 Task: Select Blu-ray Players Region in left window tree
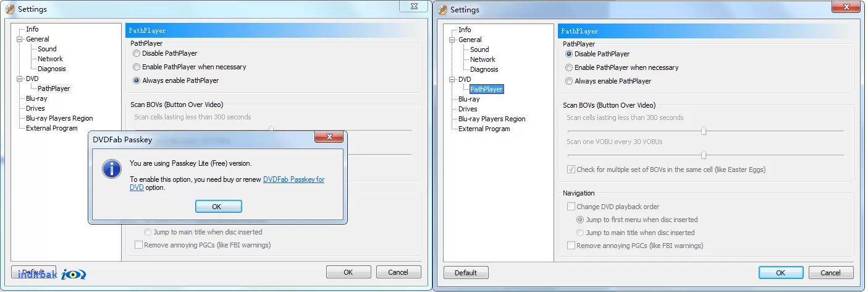[x=59, y=118]
